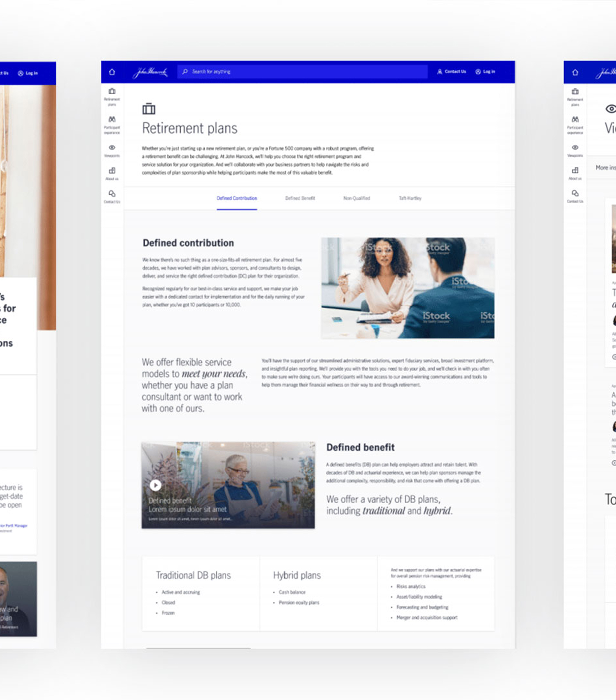This screenshot has width=616, height=700.
Task: Click Contact Us in the center top header
Action: [452, 71]
